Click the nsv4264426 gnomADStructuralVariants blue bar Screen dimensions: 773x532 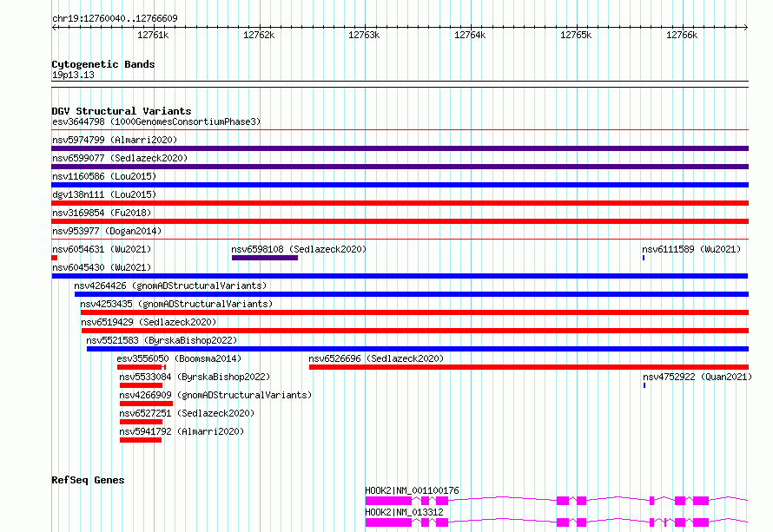tap(412, 294)
